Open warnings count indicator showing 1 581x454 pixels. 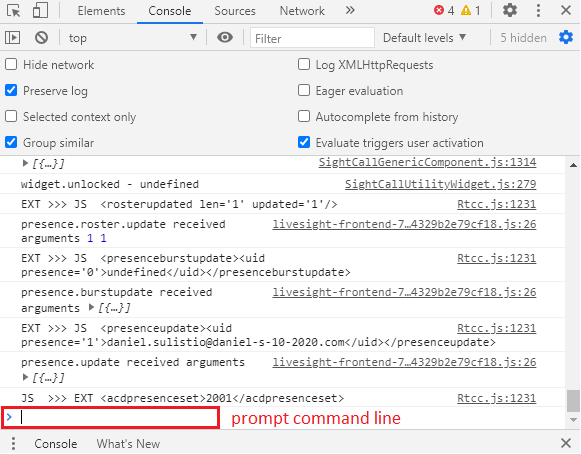point(471,10)
